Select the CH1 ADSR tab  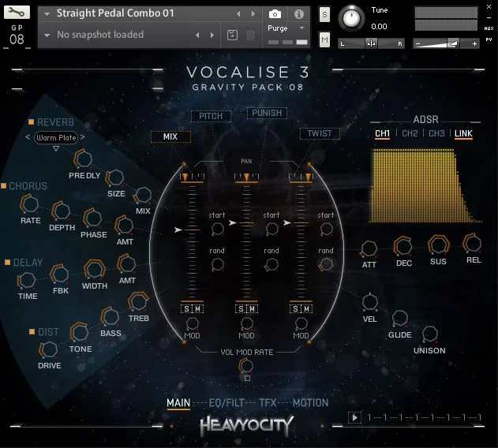click(382, 133)
